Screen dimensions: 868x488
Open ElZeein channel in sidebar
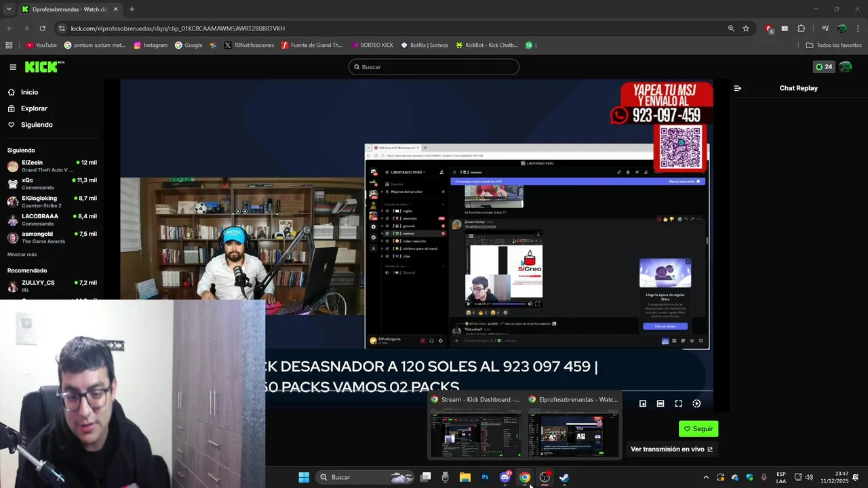click(x=52, y=166)
